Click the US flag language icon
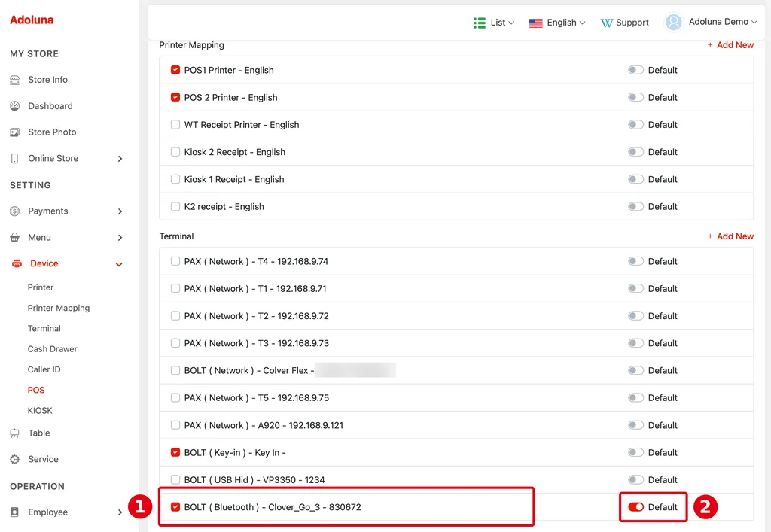The image size is (771, 532). [x=535, y=23]
